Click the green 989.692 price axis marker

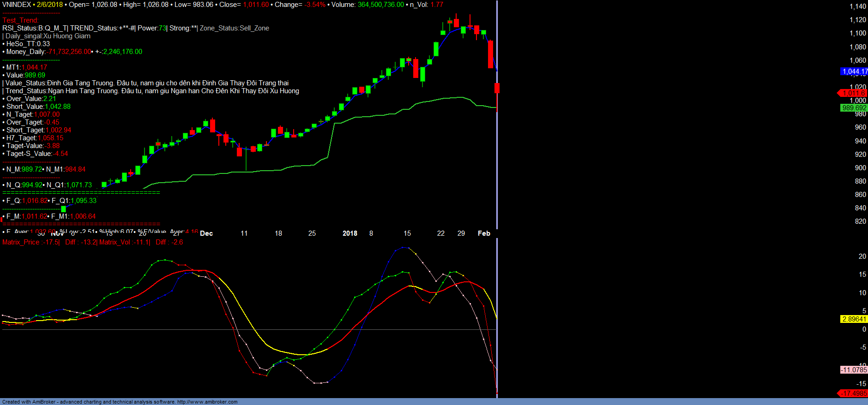click(854, 108)
